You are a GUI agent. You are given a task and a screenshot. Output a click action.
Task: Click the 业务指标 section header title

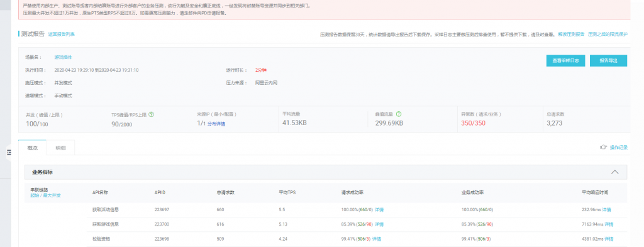click(x=42, y=172)
